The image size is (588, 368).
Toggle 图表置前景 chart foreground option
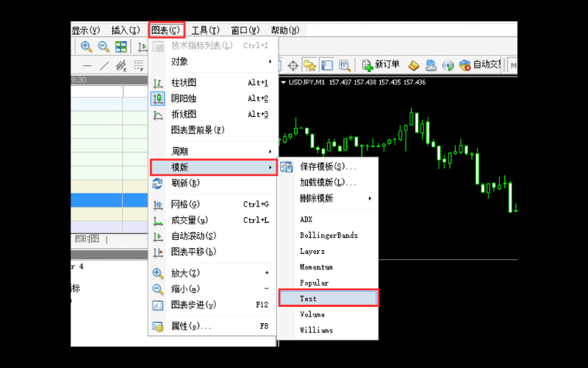pyautogui.click(x=213, y=130)
